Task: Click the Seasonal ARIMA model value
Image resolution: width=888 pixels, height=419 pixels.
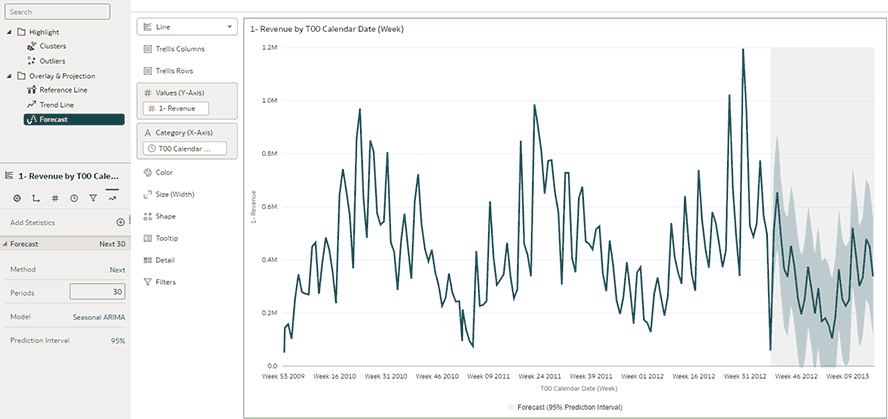Action: click(99, 317)
